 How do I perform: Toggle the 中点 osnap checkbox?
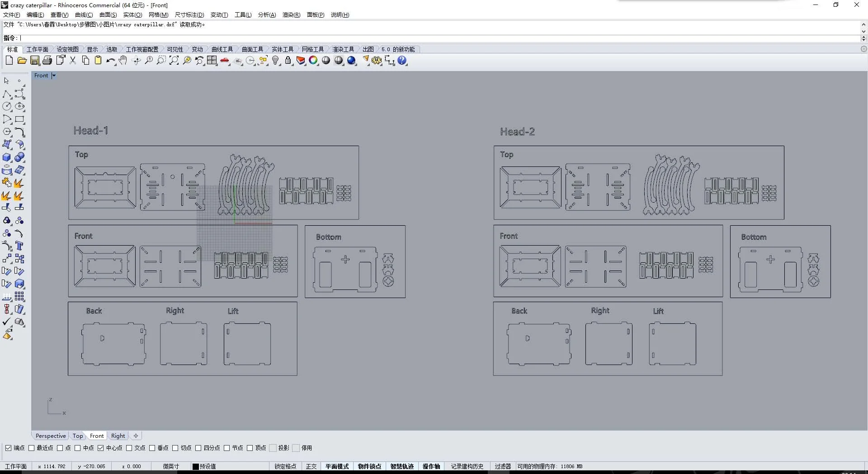pos(77,448)
